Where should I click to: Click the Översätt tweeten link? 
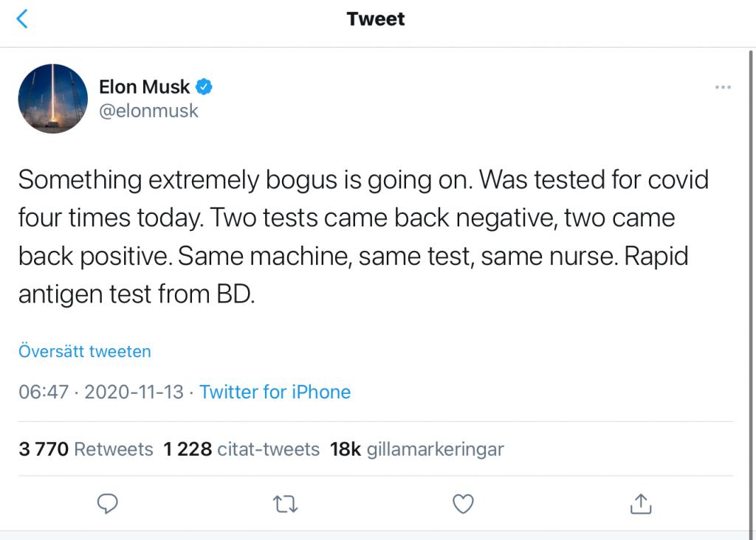click(84, 351)
